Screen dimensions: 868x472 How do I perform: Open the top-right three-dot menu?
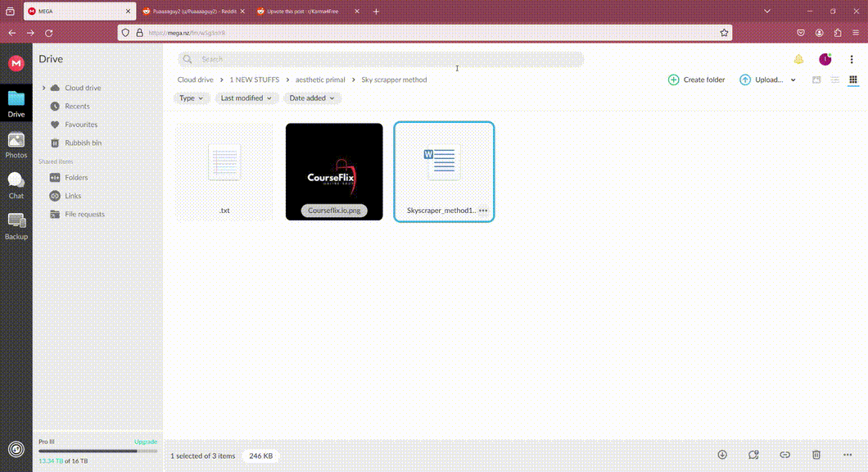852,59
